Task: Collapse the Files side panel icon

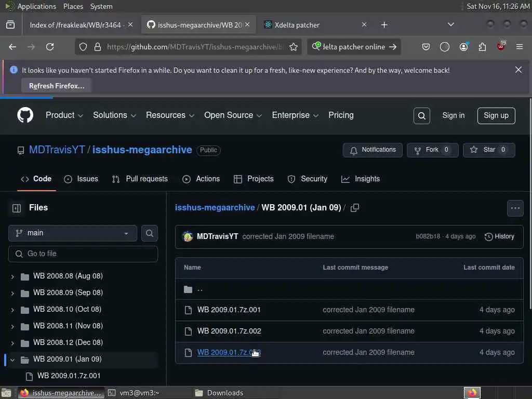Action: click(16, 208)
